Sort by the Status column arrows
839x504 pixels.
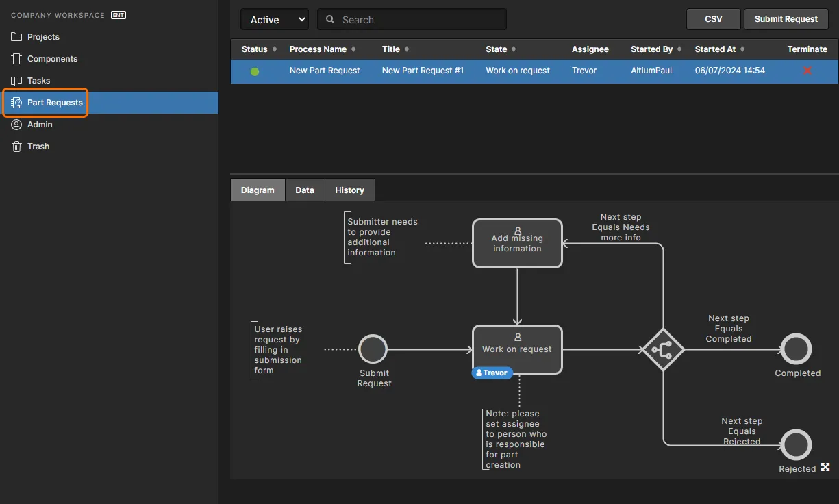point(275,49)
